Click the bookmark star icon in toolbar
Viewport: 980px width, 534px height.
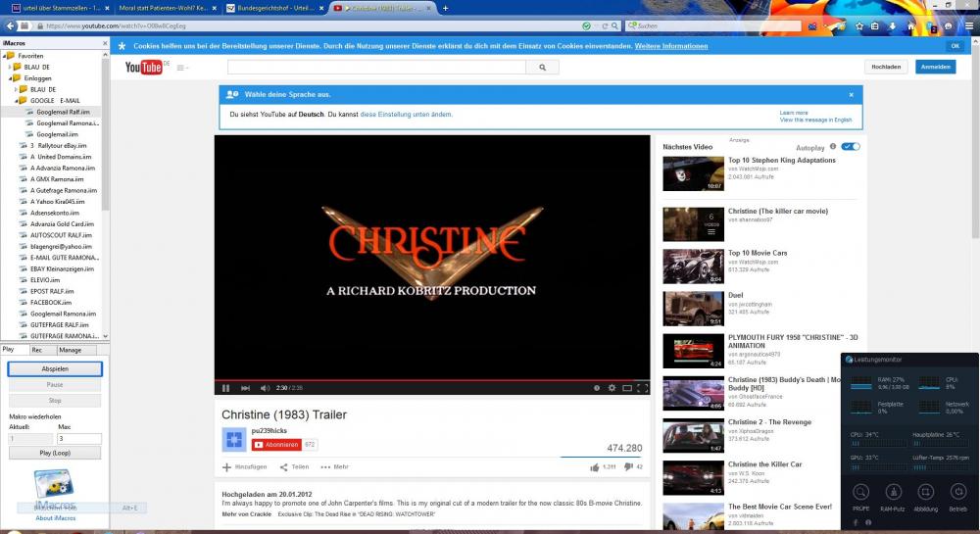point(858,26)
